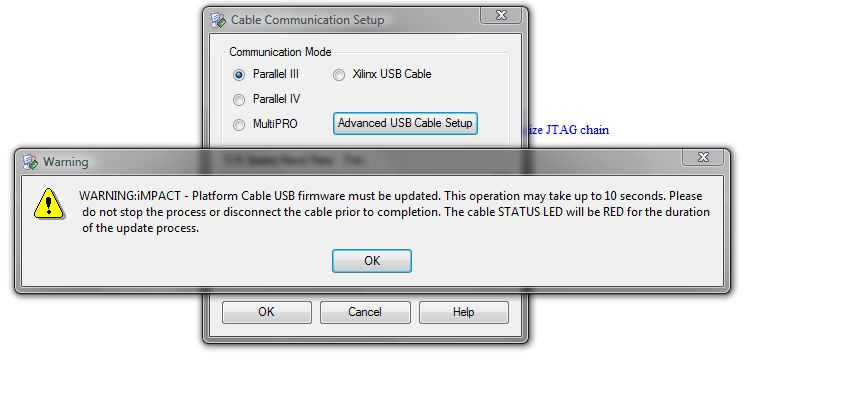Click the yellow warning triangle icon

(x=49, y=203)
